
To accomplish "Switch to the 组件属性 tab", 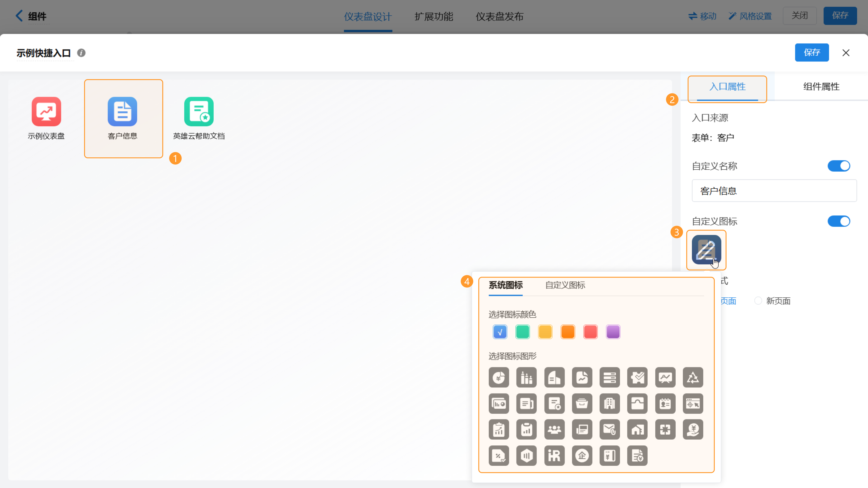I will (821, 87).
